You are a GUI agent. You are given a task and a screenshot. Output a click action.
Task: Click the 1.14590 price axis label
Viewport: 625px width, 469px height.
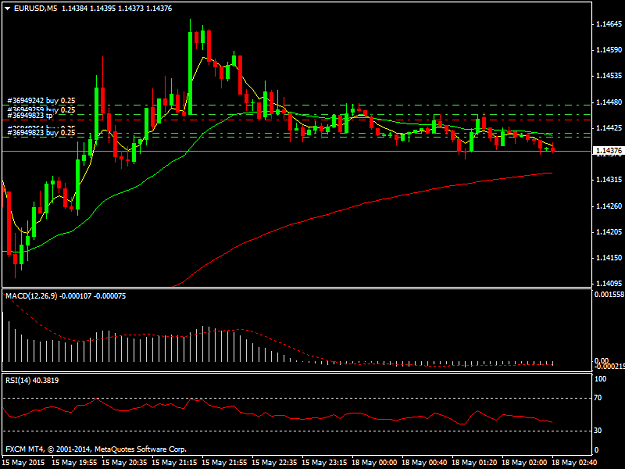pos(609,50)
